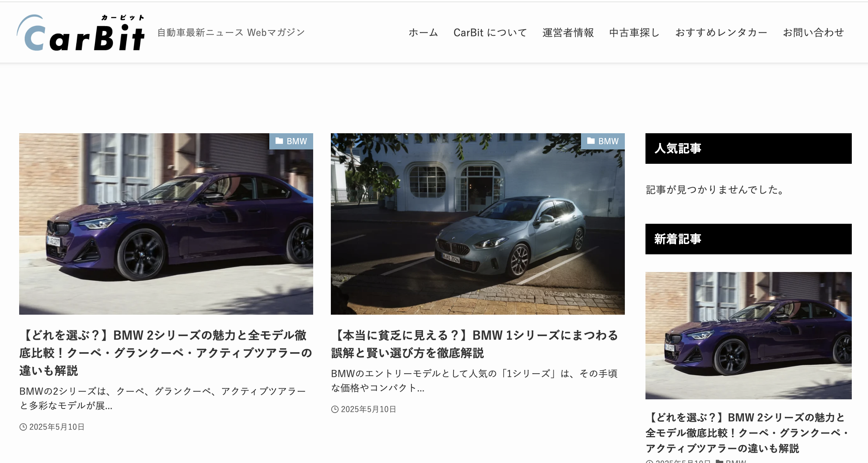Click 記事が見つかりませんでした。 message
The width and height of the screenshot is (868, 463).
[715, 190]
